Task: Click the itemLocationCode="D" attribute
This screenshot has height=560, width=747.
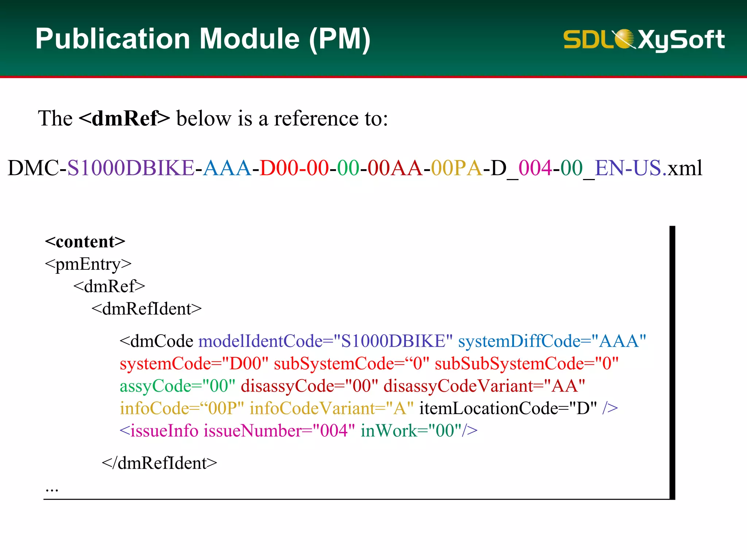Action: [508, 408]
